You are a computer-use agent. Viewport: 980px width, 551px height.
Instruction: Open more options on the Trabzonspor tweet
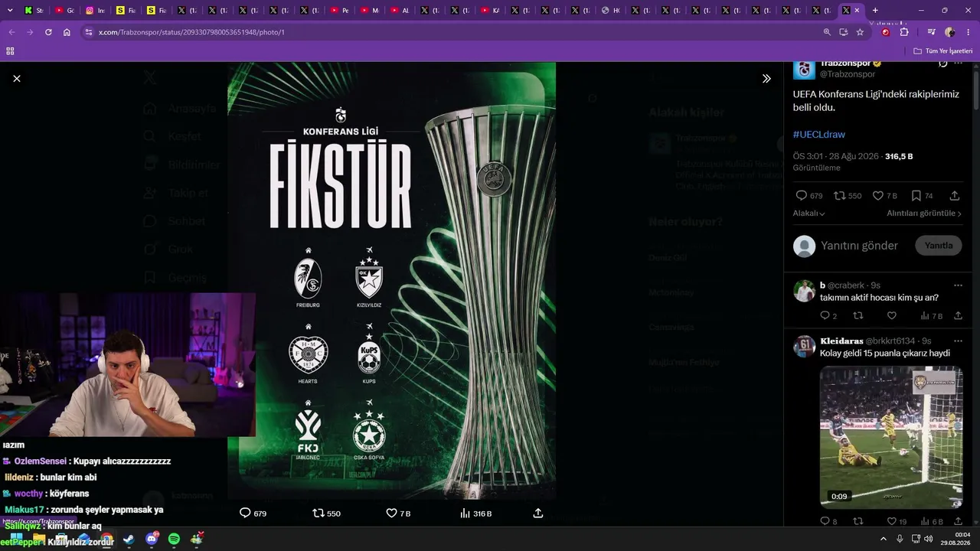tap(958, 64)
